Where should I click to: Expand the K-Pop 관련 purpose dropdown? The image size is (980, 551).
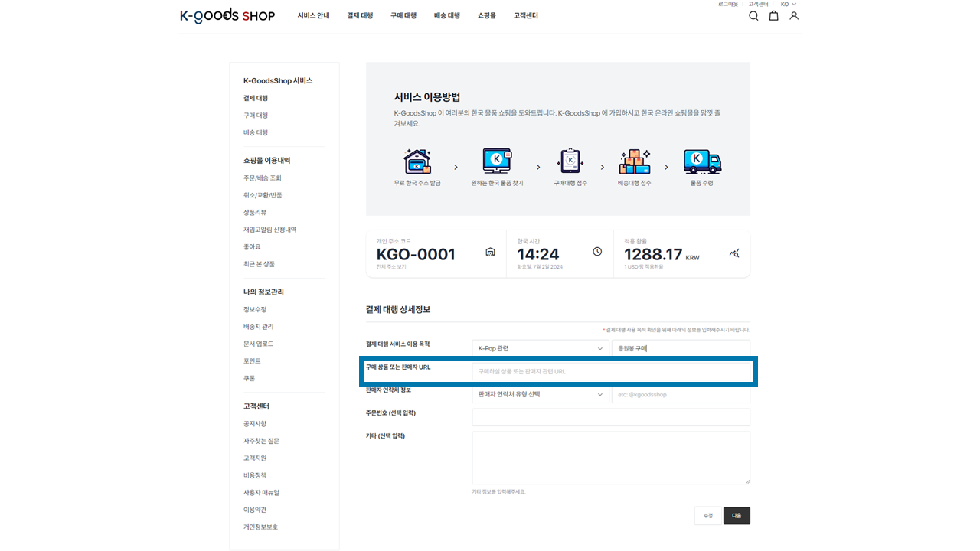(x=541, y=348)
